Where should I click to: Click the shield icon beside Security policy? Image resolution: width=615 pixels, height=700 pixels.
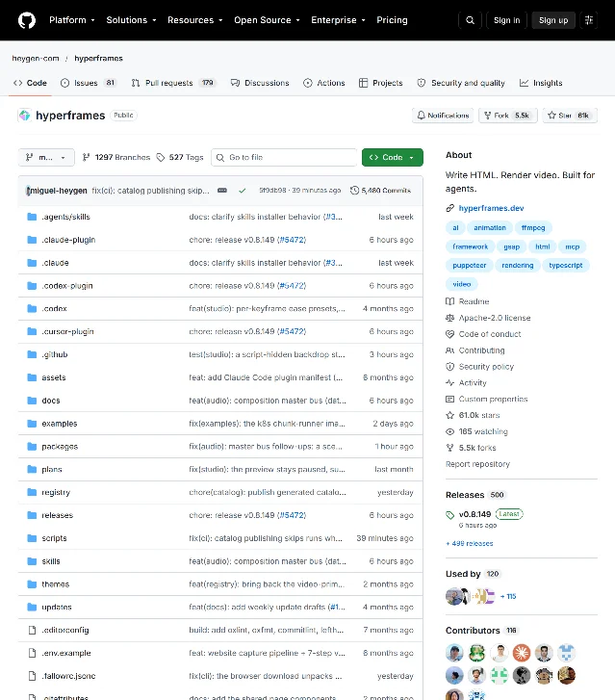pos(449,367)
